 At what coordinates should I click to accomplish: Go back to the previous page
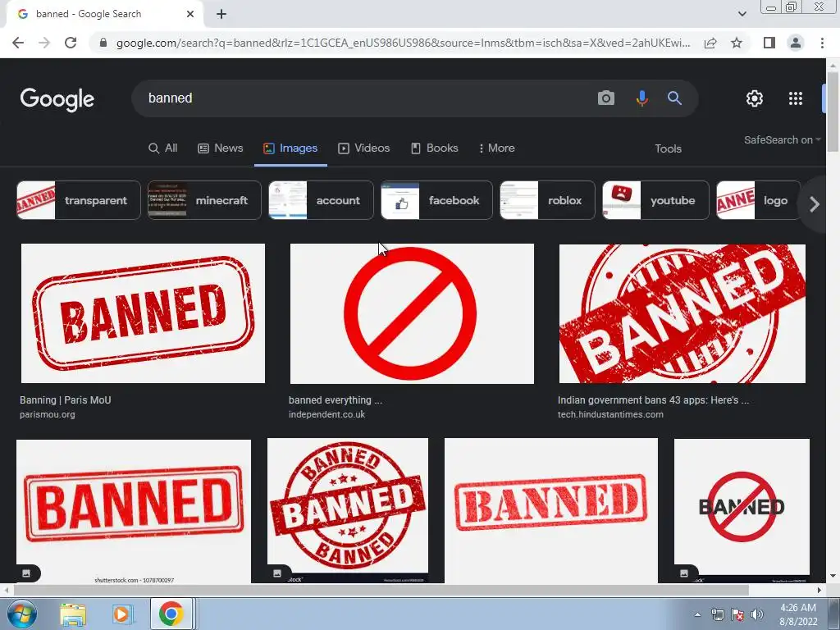point(18,43)
